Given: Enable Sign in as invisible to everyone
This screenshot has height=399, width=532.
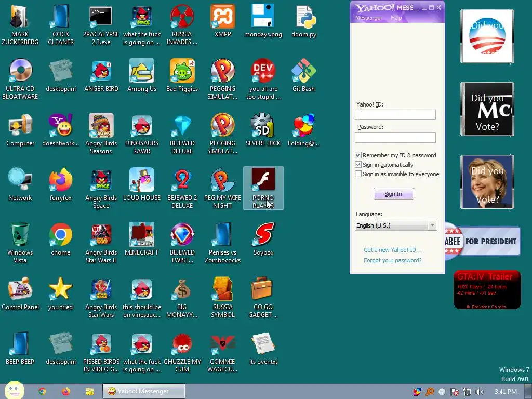Looking at the screenshot, I should click(358, 174).
